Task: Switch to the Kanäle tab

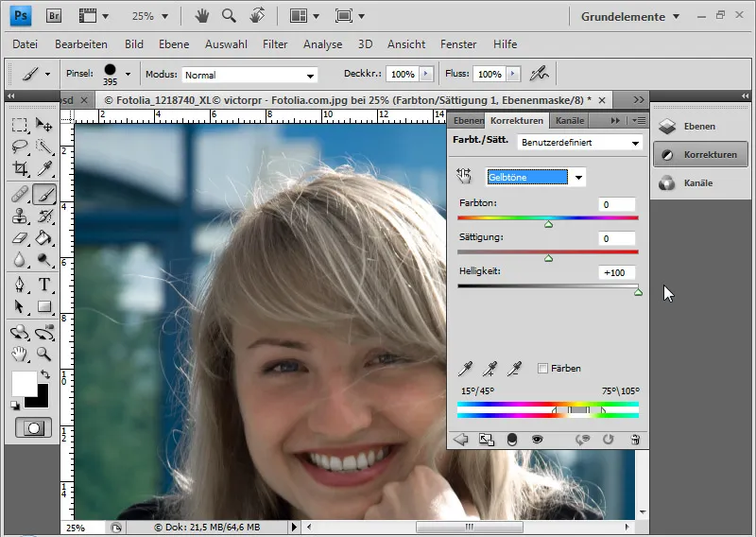Action: click(x=570, y=121)
